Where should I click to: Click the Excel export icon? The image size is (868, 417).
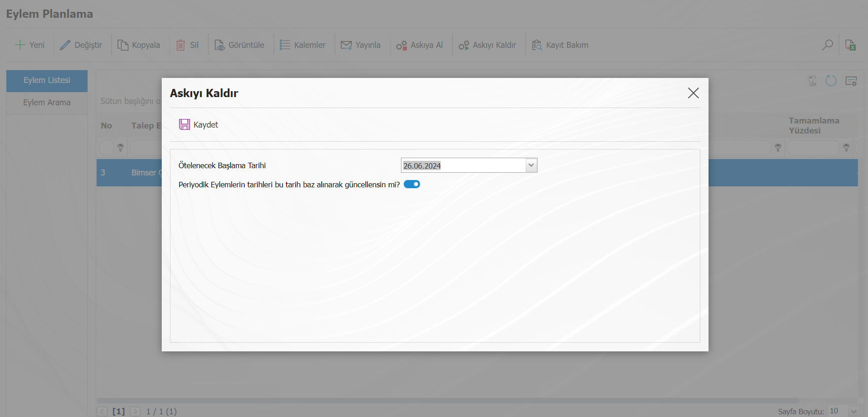click(x=850, y=45)
